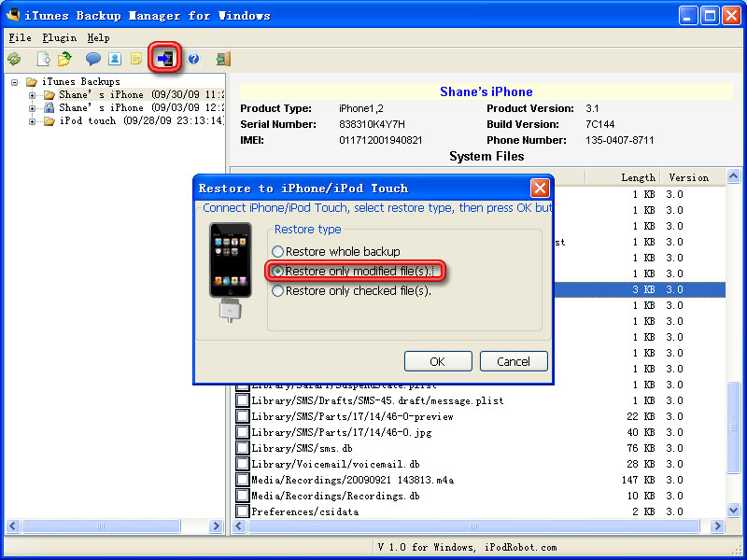Click the build version 7C144
This screenshot has width=747, height=560.
(x=599, y=124)
